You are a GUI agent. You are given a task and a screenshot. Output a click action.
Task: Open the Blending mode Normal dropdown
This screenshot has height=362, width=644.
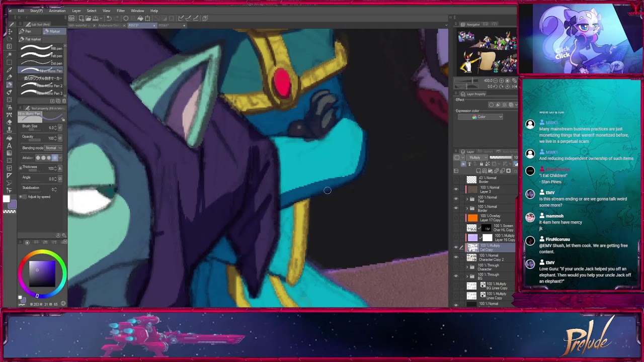(x=53, y=148)
